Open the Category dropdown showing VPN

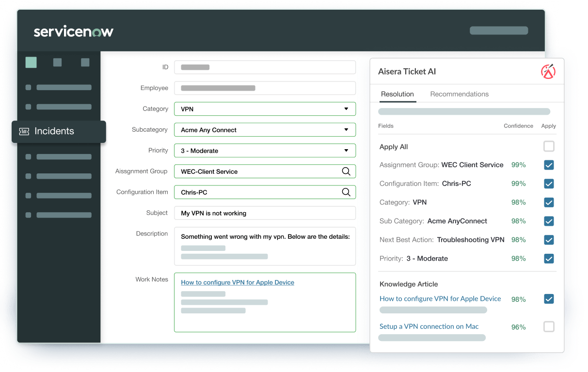point(346,108)
